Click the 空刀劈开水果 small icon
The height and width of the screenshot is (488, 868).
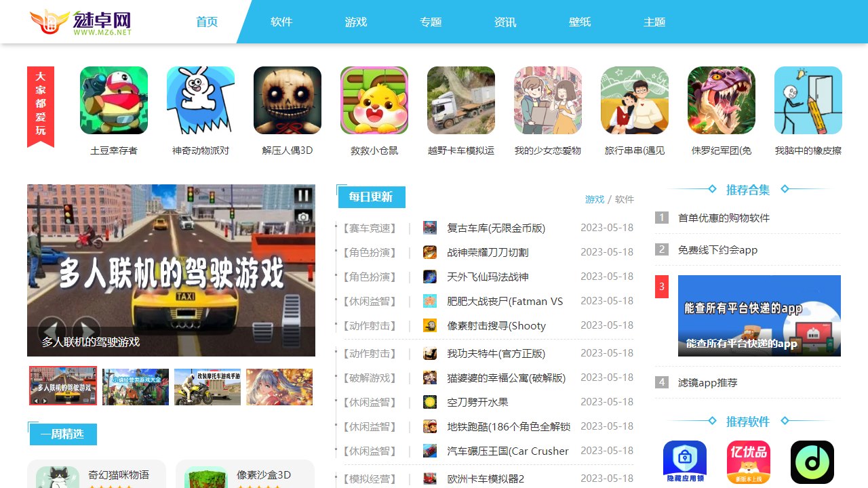pos(430,402)
